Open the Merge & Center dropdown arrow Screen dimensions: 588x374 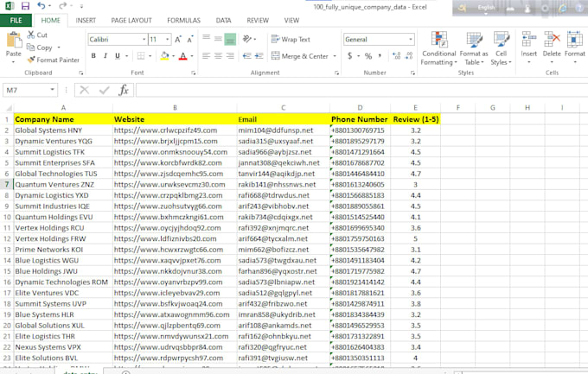tap(335, 56)
